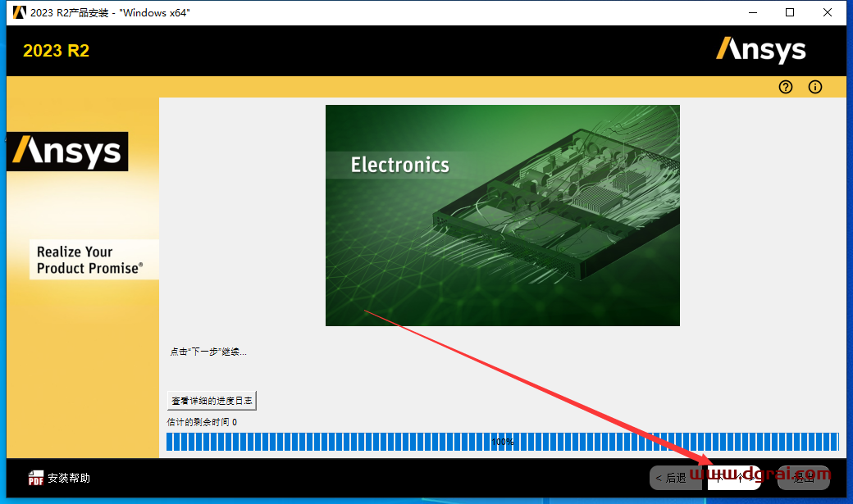Click the information circle icon
The width and height of the screenshot is (853, 504).
click(815, 87)
